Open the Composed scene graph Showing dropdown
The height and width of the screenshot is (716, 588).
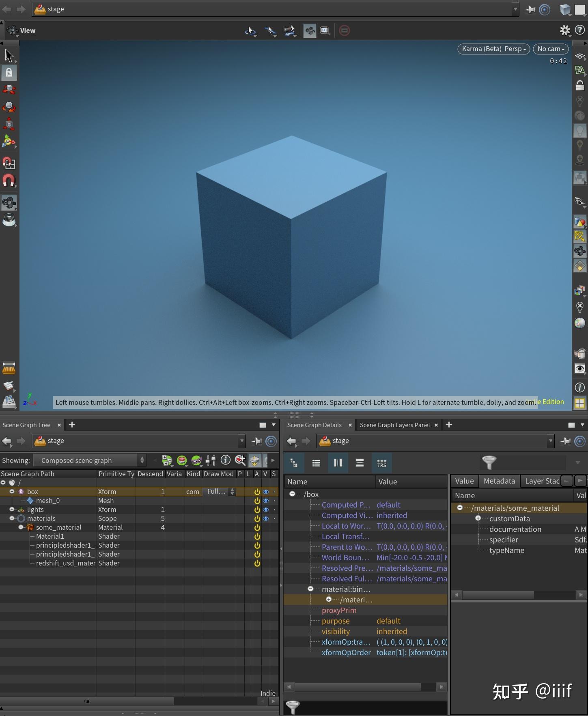[x=89, y=460]
